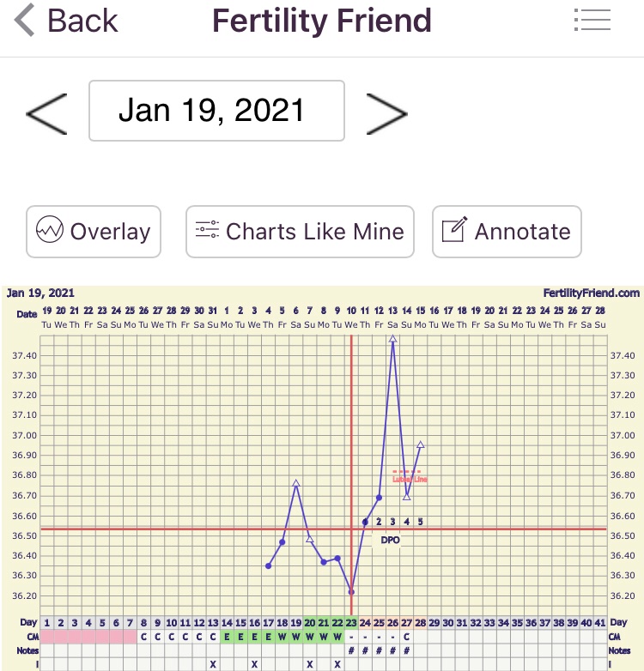
Task: Select the lowest temperature point on day 23
Action: tap(351, 591)
